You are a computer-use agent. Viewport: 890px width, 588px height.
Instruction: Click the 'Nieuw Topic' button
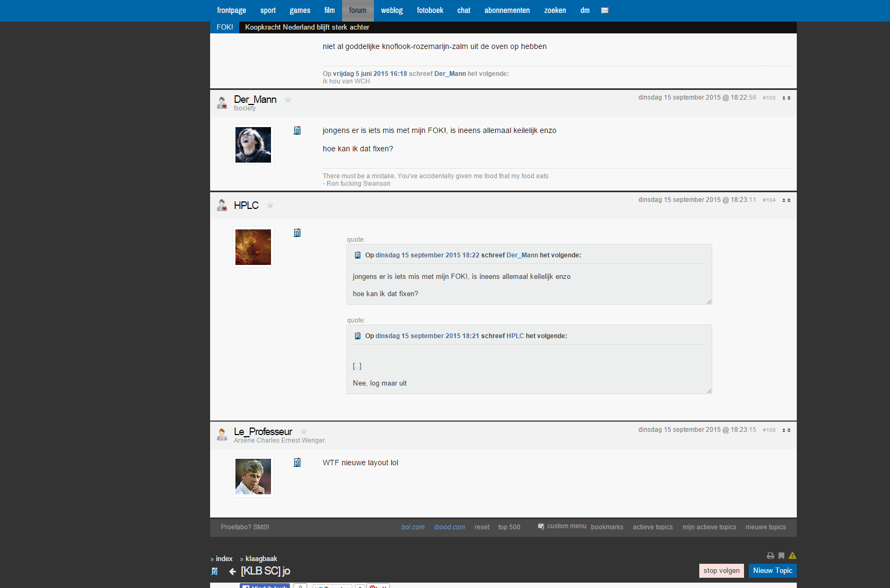coord(773,571)
